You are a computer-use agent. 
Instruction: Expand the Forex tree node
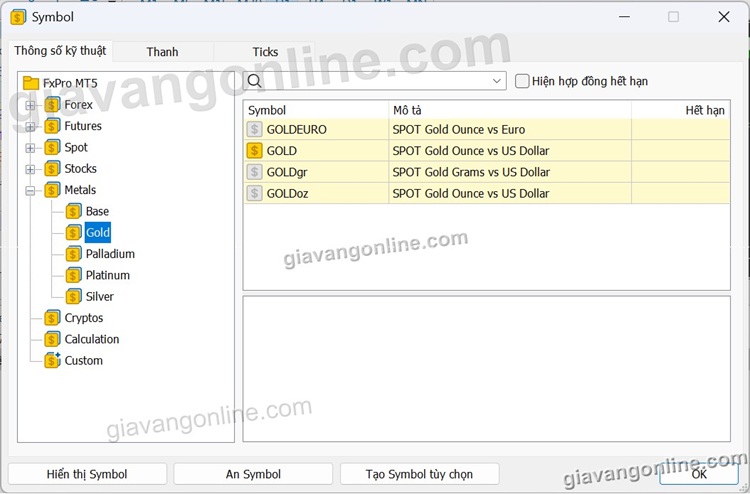tap(30, 105)
